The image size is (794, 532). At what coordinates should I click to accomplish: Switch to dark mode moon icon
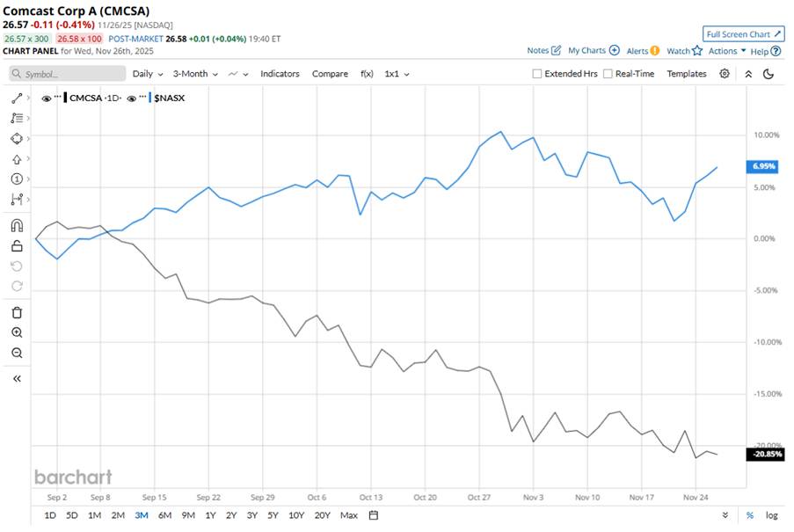pos(769,74)
